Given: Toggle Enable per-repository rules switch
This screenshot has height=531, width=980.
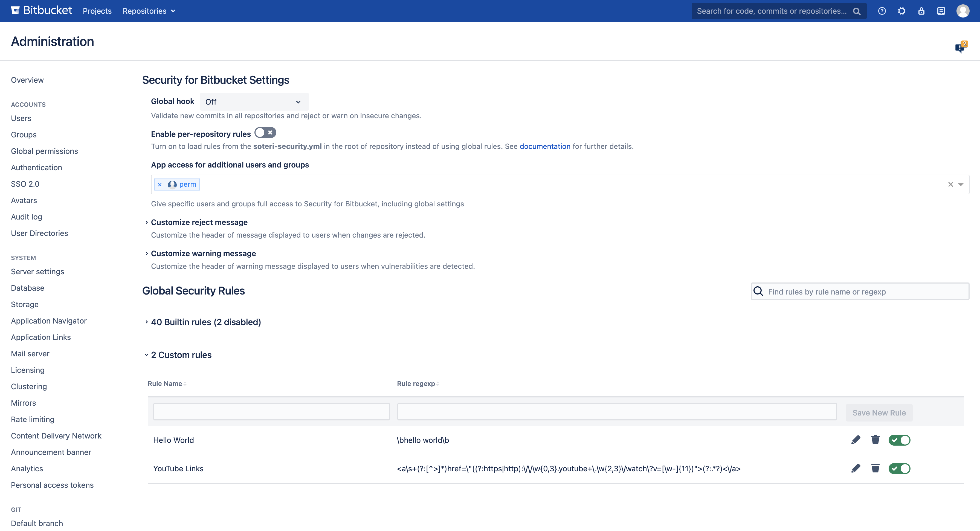Looking at the screenshot, I should pos(265,133).
